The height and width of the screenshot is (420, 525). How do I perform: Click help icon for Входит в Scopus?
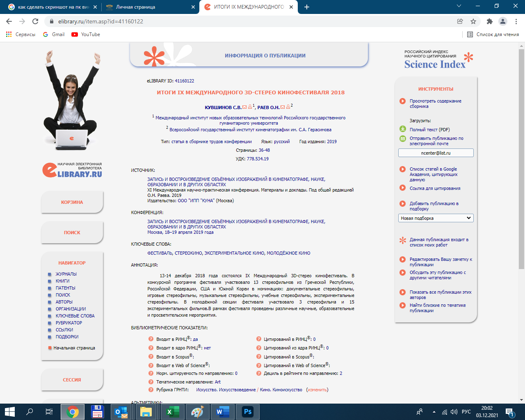pos(151,356)
